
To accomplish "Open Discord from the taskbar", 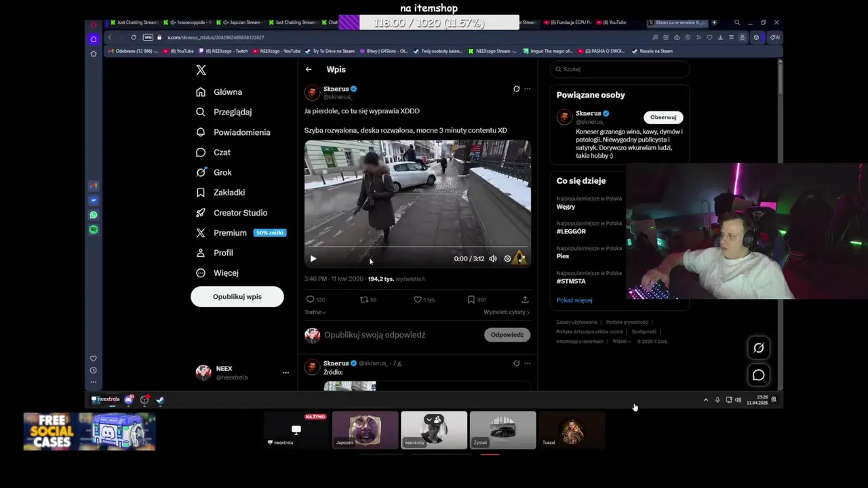I will (x=128, y=400).
